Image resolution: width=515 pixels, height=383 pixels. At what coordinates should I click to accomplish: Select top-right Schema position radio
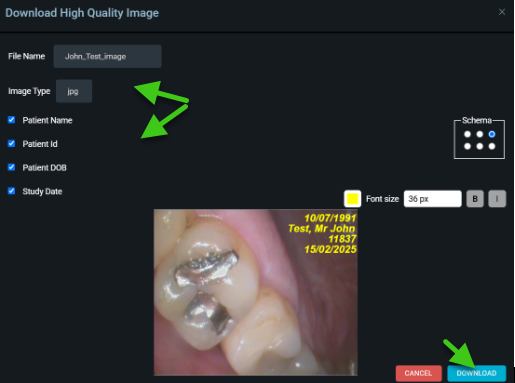click(492, 134)
